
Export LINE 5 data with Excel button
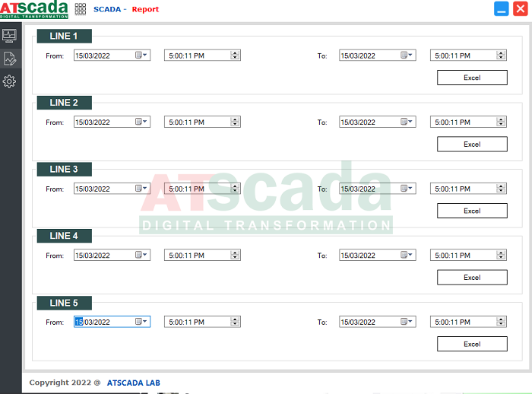click(x=471, y=344)
